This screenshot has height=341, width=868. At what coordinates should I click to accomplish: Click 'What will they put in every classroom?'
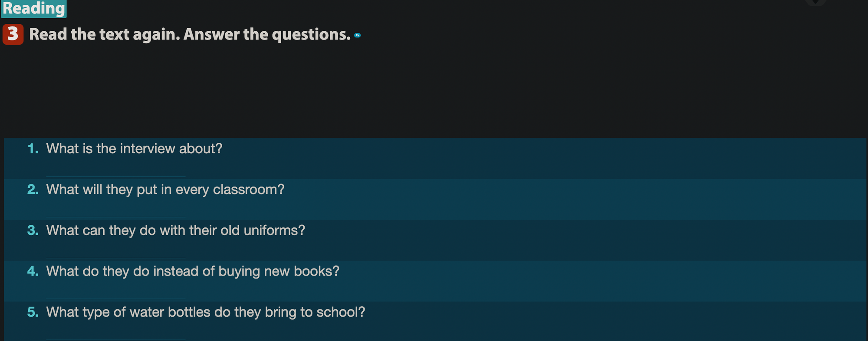[x=165, y=190]
